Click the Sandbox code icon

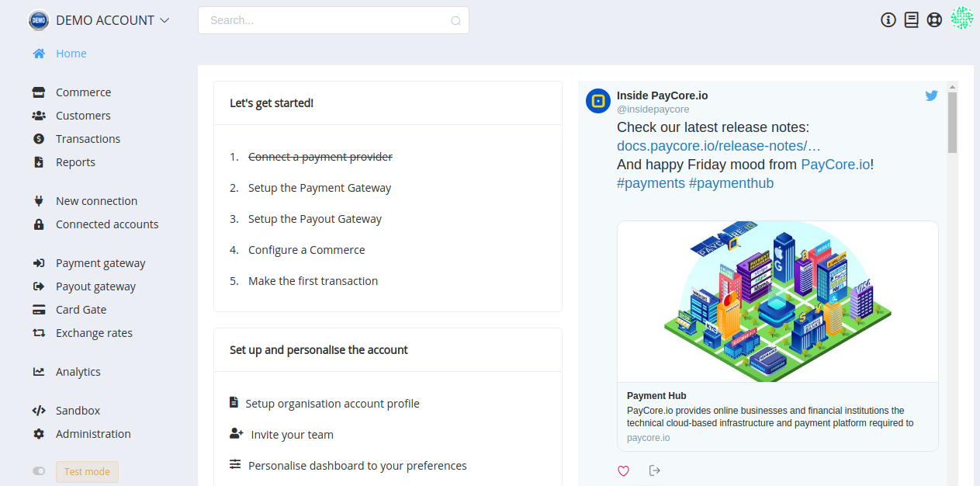[x=39, y=411]
